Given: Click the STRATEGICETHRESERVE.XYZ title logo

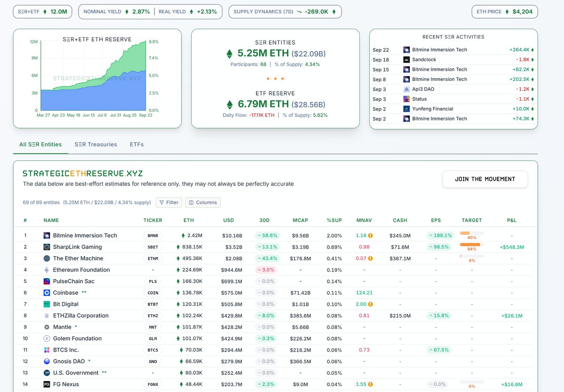Looking at the screenshot, I should pyautogui.click(x=83, y=174).
